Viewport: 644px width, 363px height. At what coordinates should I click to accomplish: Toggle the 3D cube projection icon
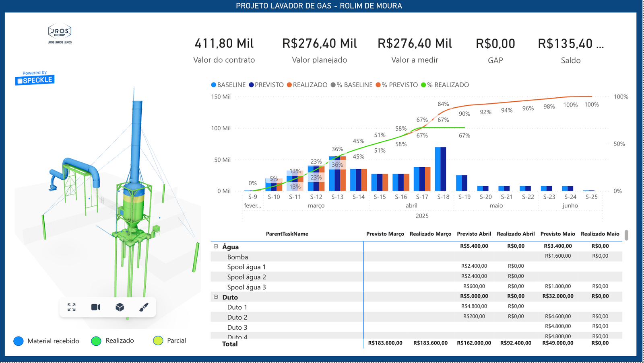pos(120,307)
